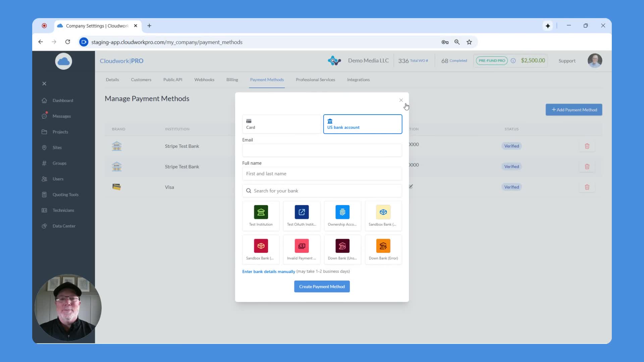The width and height of the screenshot is (644, 362).
Task: Pick the Ownership Accounts bank tile
Action: 342,216
